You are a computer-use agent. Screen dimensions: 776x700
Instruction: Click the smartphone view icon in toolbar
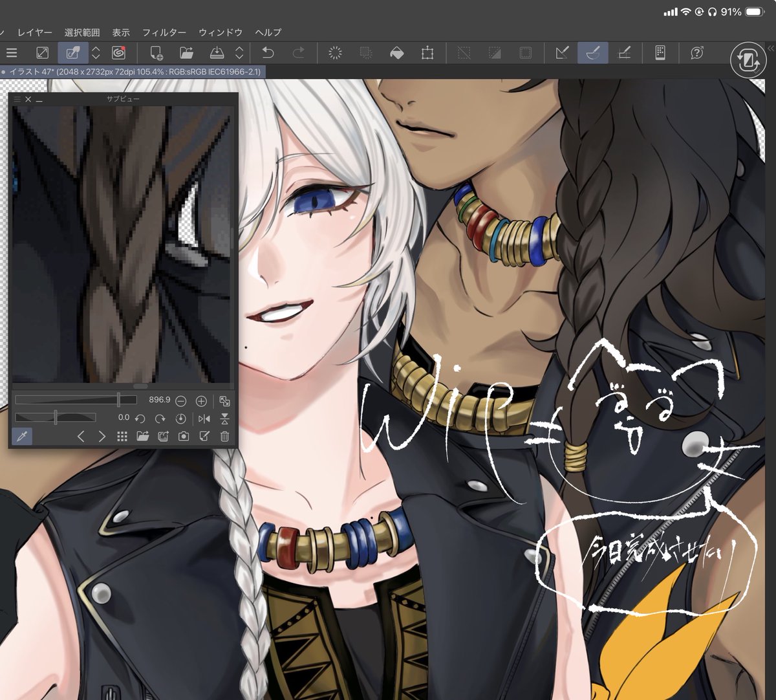click(660, 53)
